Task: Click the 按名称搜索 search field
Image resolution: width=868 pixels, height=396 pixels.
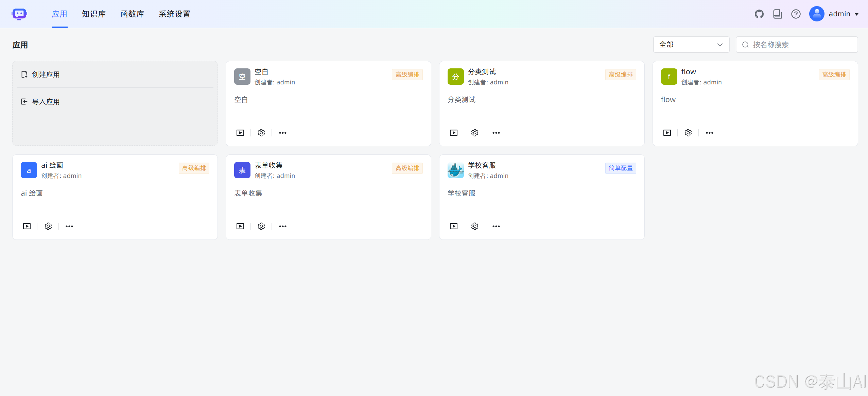Action: pyautogui.click(x=797, y=45)
